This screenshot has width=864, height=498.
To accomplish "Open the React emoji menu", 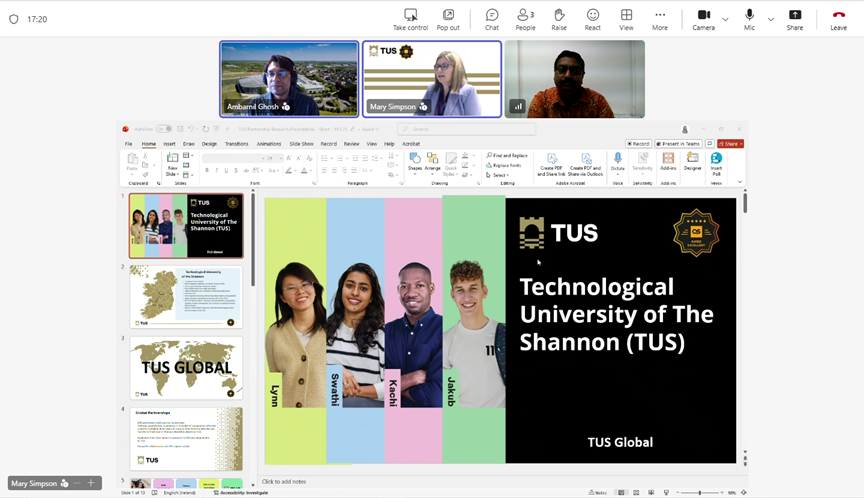I will click(593, 19).
